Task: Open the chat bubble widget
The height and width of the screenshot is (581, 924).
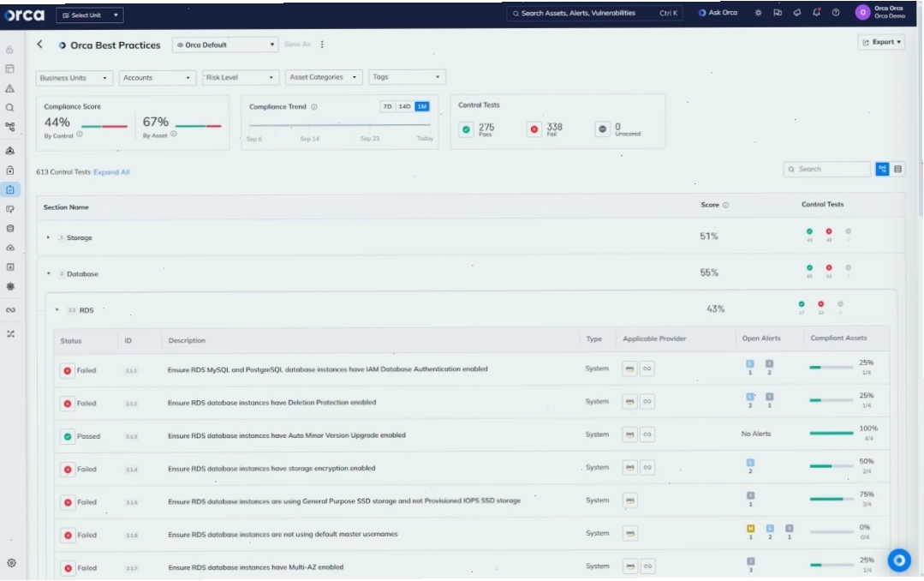Action: pos(899,560)
